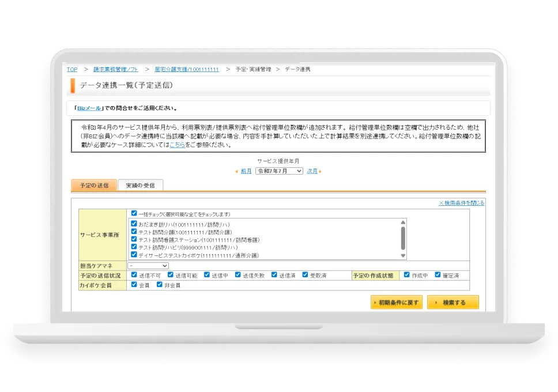The height and width of the screenshot is (392, 558).
Task: Click the 初期条件に戻す reset button
Action: [x=397, y=303]
